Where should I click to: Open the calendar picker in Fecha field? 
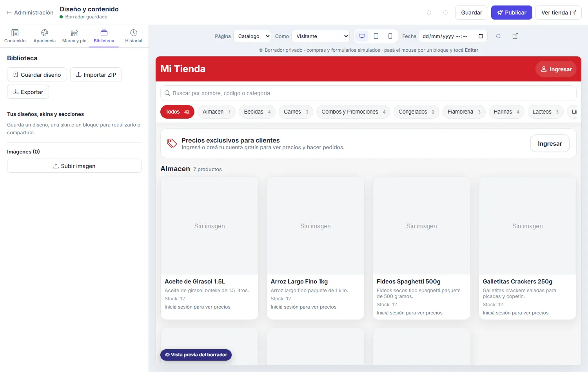(x=481, y=36)
